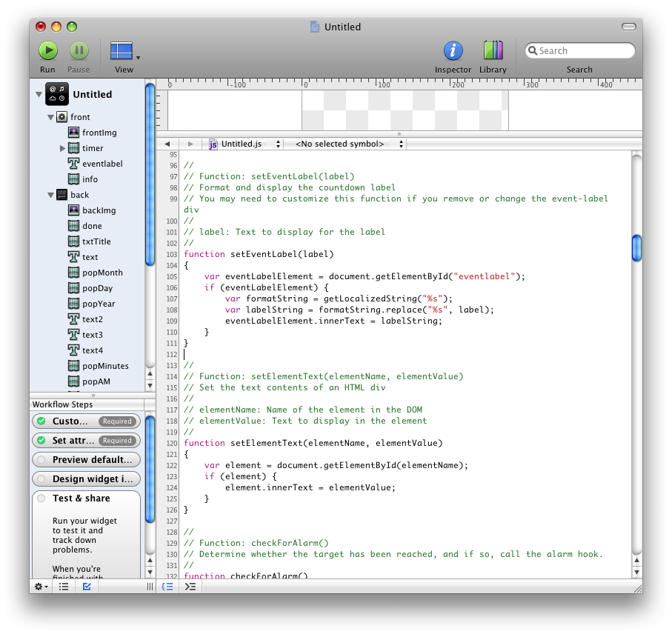Open the No selected symbol popup
This screenshot has height=634, width=672.
(349, 144)
